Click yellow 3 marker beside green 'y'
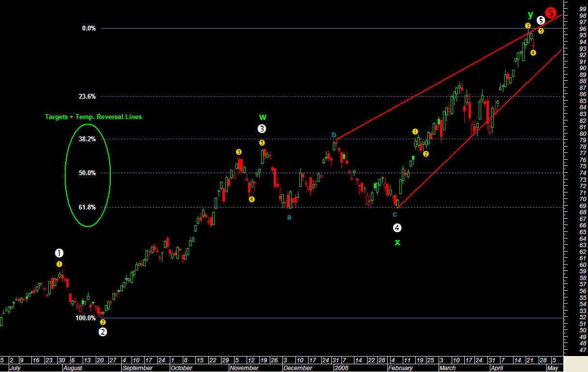Image resolution: width=588 pixels, height=372 pixels. coord(528,25)
